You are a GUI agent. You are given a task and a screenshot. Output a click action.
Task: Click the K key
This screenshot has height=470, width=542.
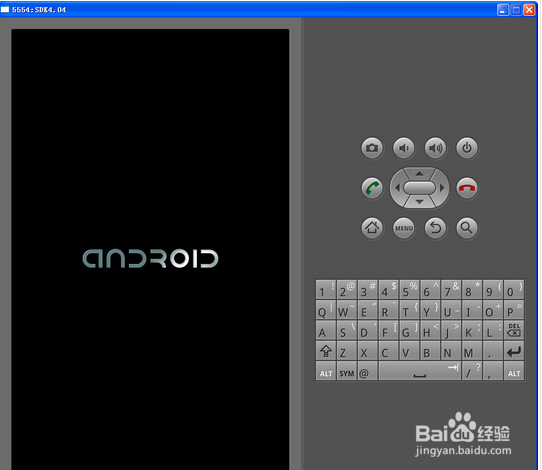(x=472, y=330)
